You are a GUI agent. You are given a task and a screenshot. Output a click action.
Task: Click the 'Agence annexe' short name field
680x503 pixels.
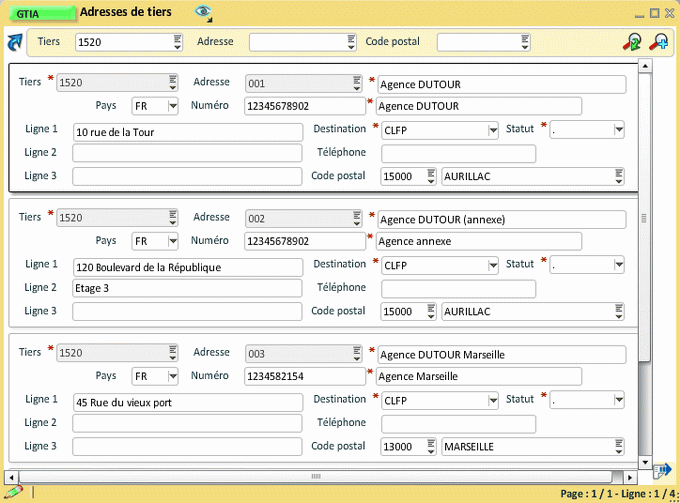479,241
